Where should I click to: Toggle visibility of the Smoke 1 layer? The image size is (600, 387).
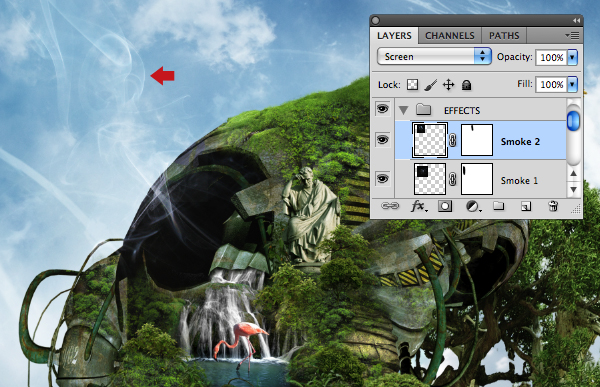(x=382, y=179)
